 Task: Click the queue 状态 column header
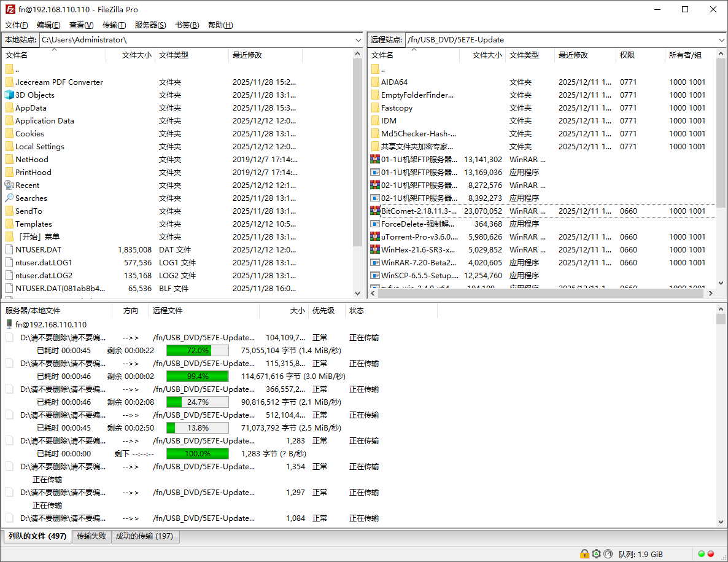pyautogui.click(x=392, y=310)
